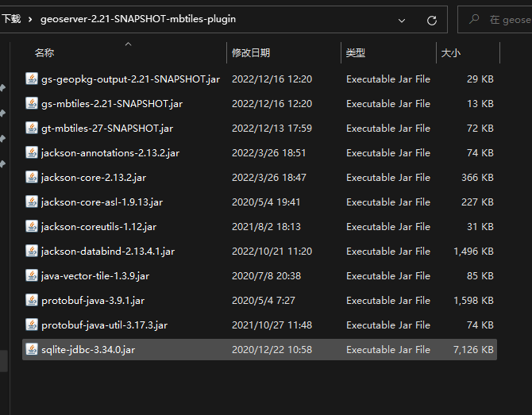The height and width of the screenshot is (415, 532).
Task: Expand the breadcrumb chevron after 下载
Action: click(x=29, y=19)
